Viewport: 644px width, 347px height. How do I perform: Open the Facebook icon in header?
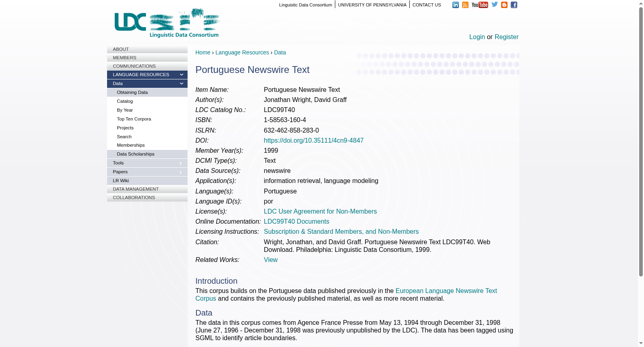[514, 5]
